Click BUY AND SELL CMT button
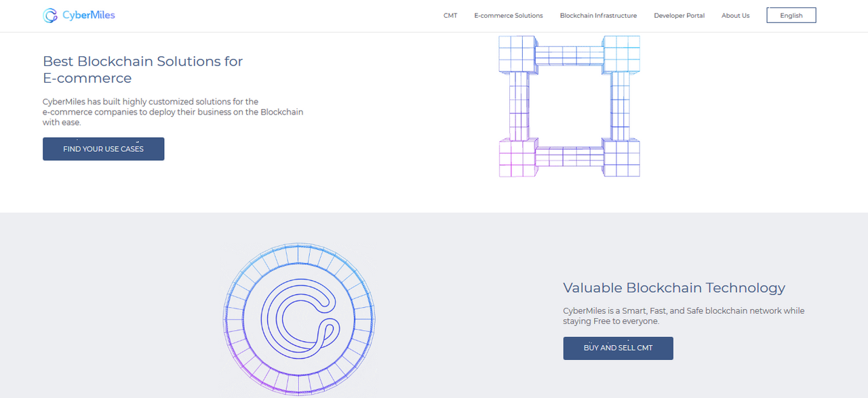The image size is (868, 398). coord(618,348)
